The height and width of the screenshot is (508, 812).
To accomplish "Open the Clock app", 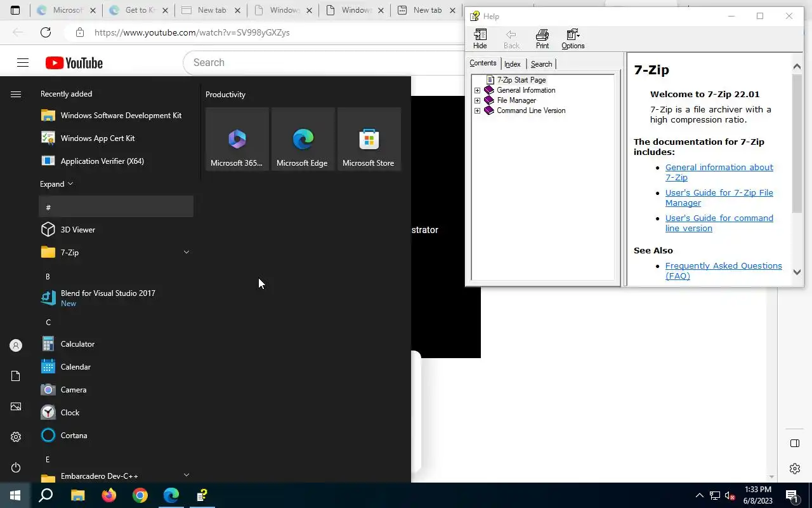I will click(117, 413).
